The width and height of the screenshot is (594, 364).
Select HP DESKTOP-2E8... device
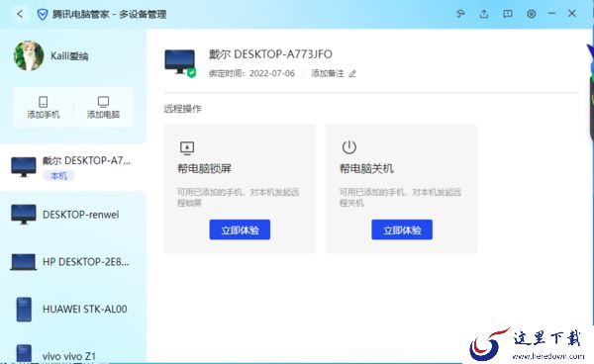(x=73, y=262)
